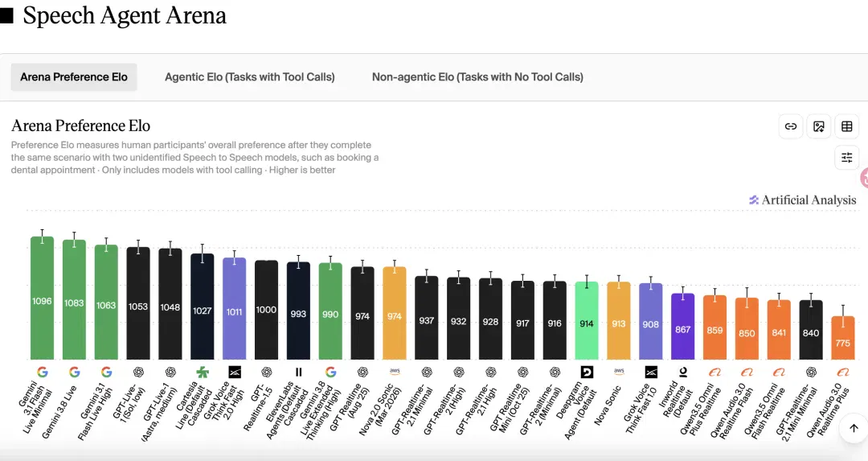
Task: Click Cartesia logo icon below the 1027 bar
Action: pos(203,372)
